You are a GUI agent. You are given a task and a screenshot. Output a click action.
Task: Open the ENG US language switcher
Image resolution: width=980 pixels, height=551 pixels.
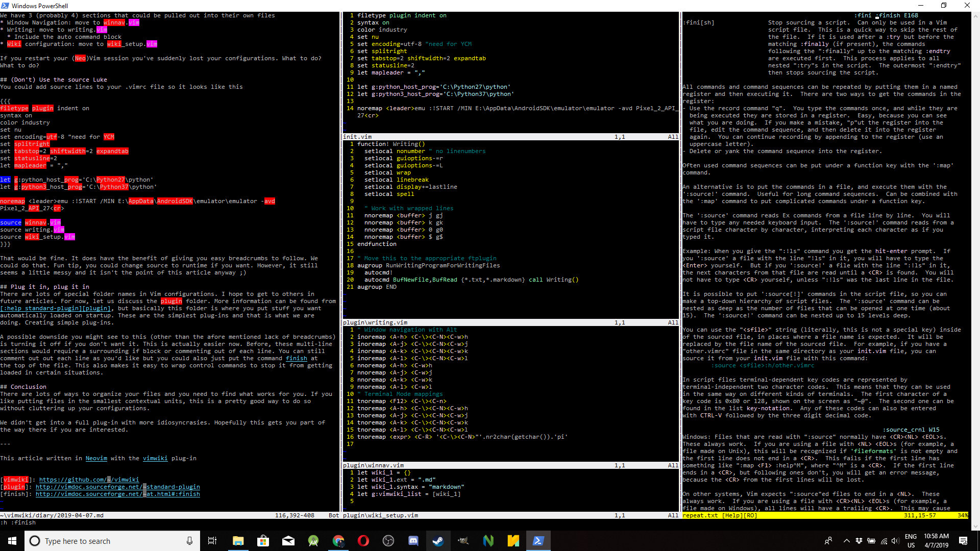(x=911, y=541)
